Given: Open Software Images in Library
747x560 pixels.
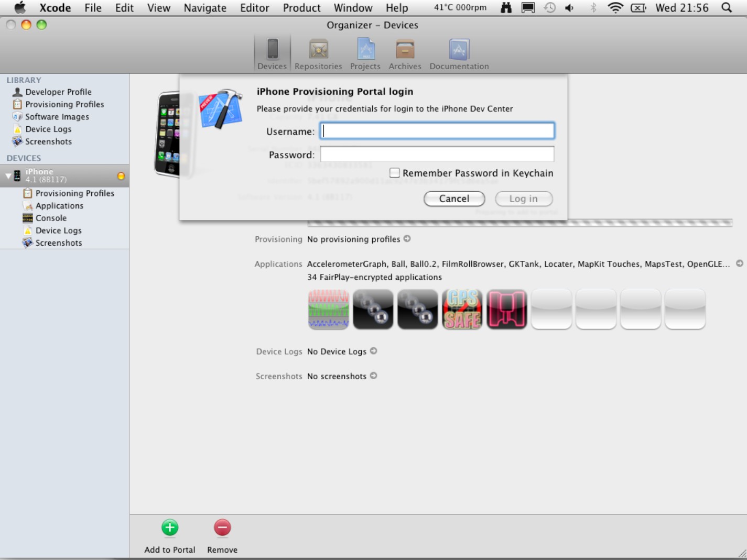Looking at the screenshot, I should click(57, 117).
